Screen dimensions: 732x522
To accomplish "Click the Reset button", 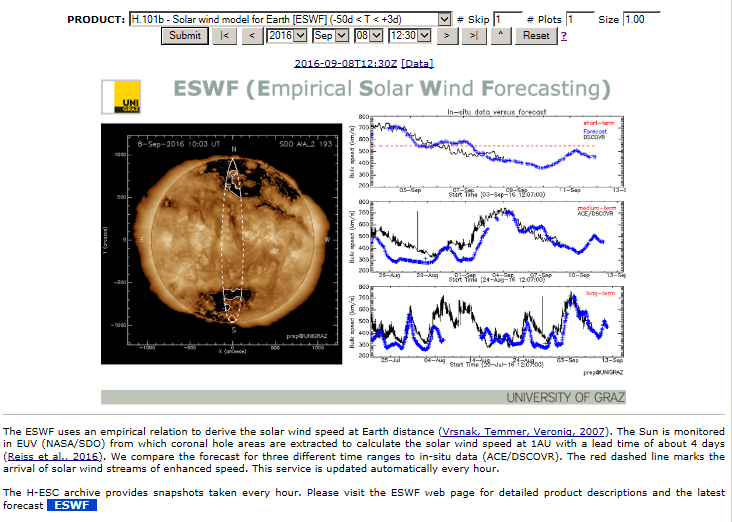I will (x=537, y=35).
